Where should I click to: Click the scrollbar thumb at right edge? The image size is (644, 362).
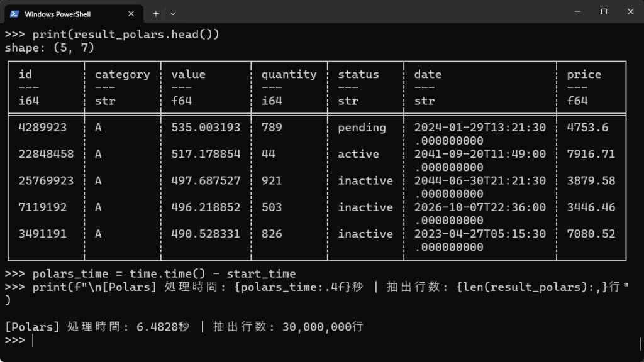(640, 344)
